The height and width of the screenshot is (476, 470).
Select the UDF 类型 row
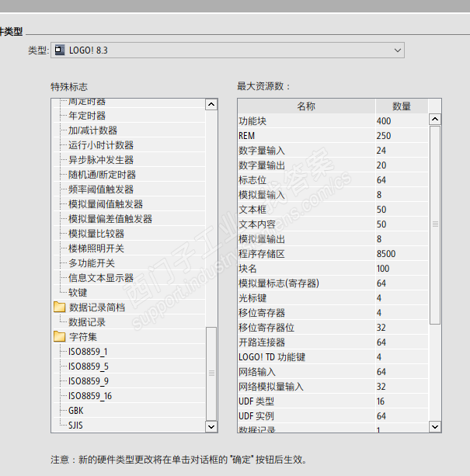coord(332,401)
